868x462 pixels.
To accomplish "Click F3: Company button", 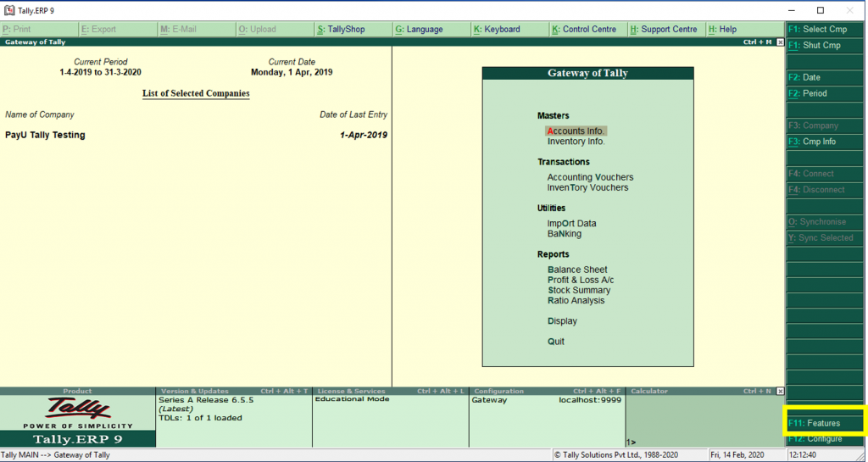I will 824,125.
